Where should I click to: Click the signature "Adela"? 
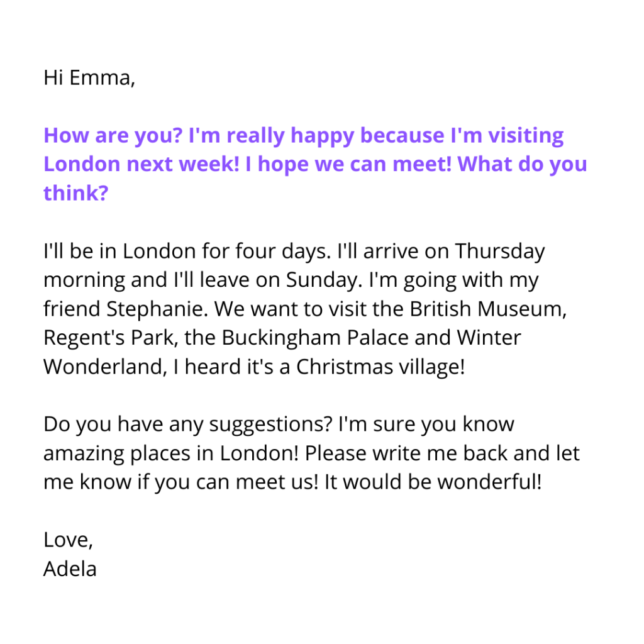(70, 569)
